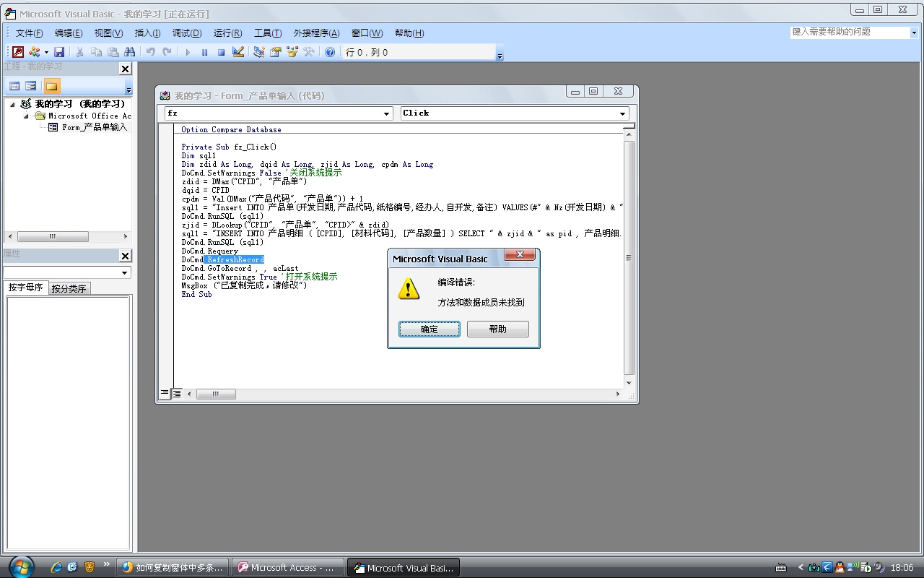The width and height of the screenshot is (924, 578).
Task: Click Full Module View button in code window
Action: pos(177,394)
